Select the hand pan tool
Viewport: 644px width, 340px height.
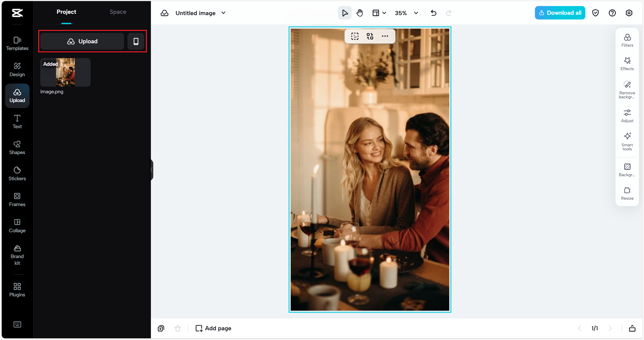[359, 13]
